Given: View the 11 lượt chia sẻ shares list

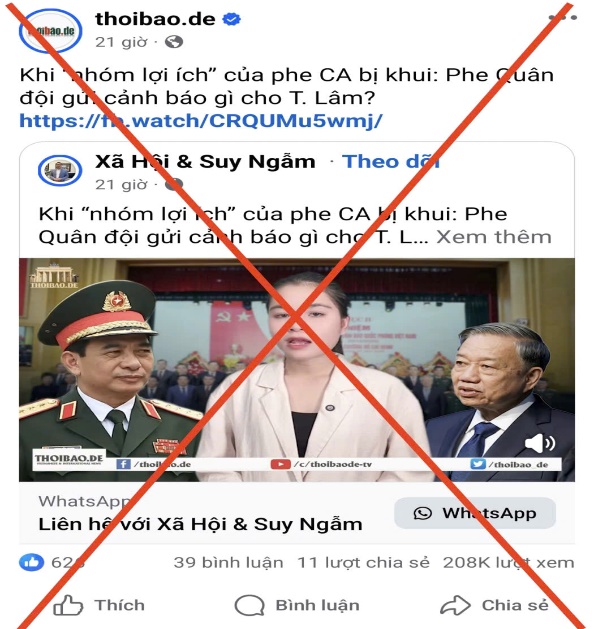Looking at the screenshot, I should 363,562.
